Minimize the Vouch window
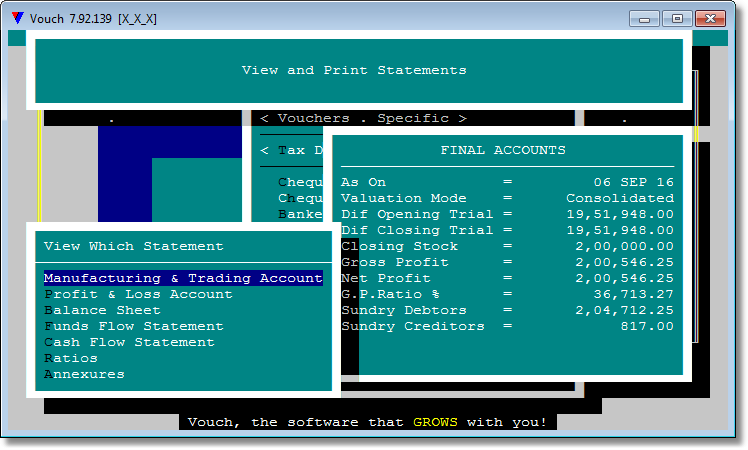 pos(644,19)
